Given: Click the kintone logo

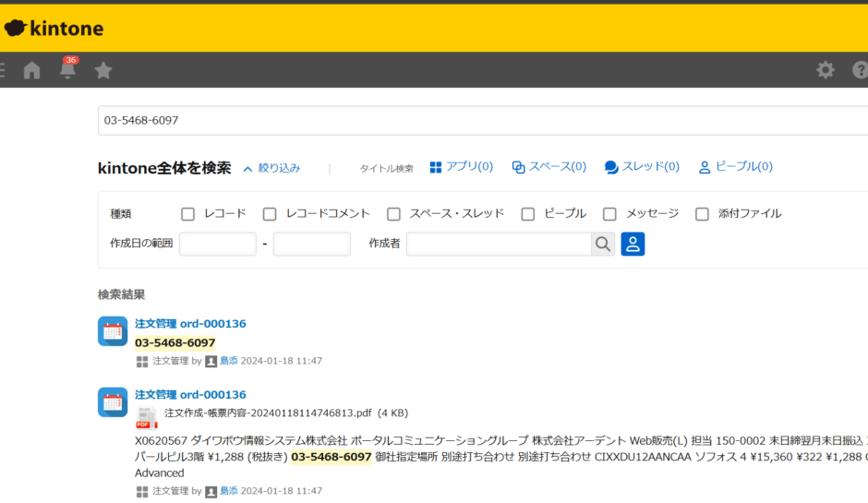Looking at the screenshot, I should click(x=54, y=29).
